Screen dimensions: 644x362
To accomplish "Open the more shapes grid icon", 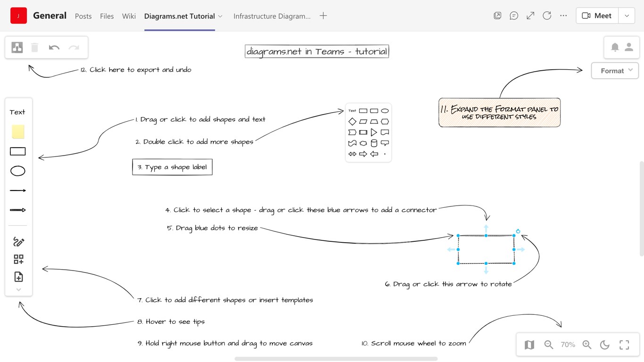I will point(18,259).
